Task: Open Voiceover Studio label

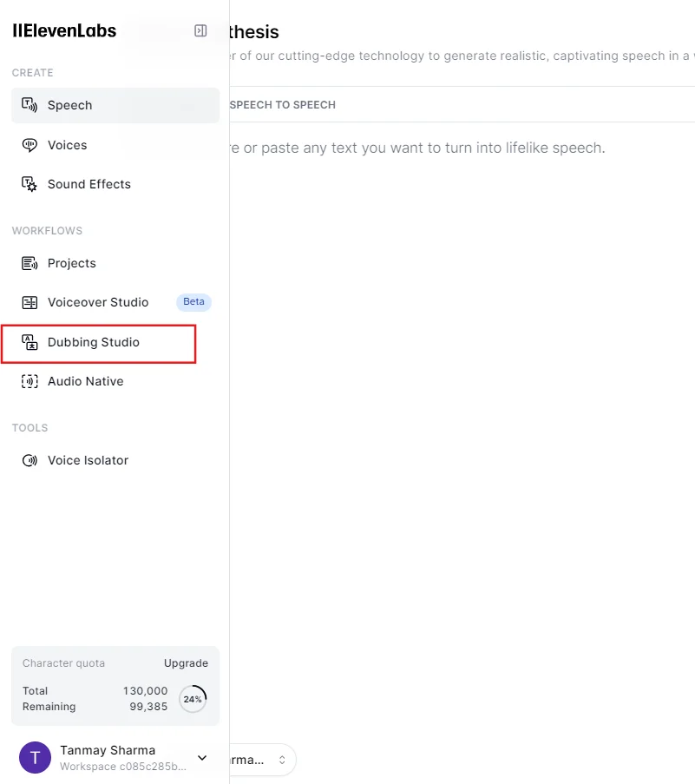Action: click(x=98, y=302)
